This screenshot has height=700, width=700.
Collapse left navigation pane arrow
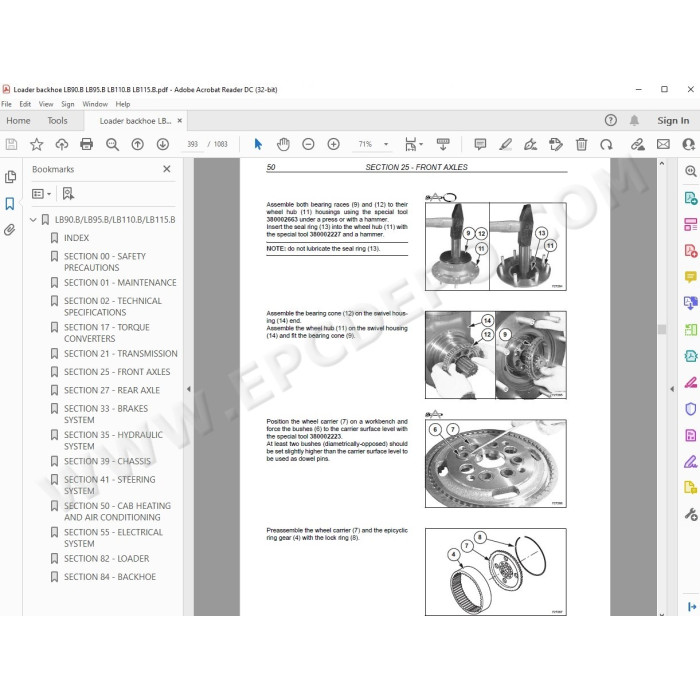point(189,389)
